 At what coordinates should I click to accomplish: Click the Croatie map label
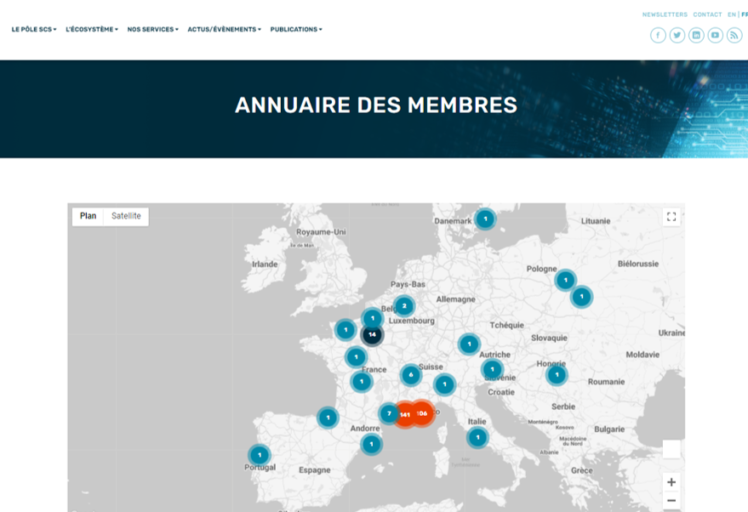tap(501, 392)
